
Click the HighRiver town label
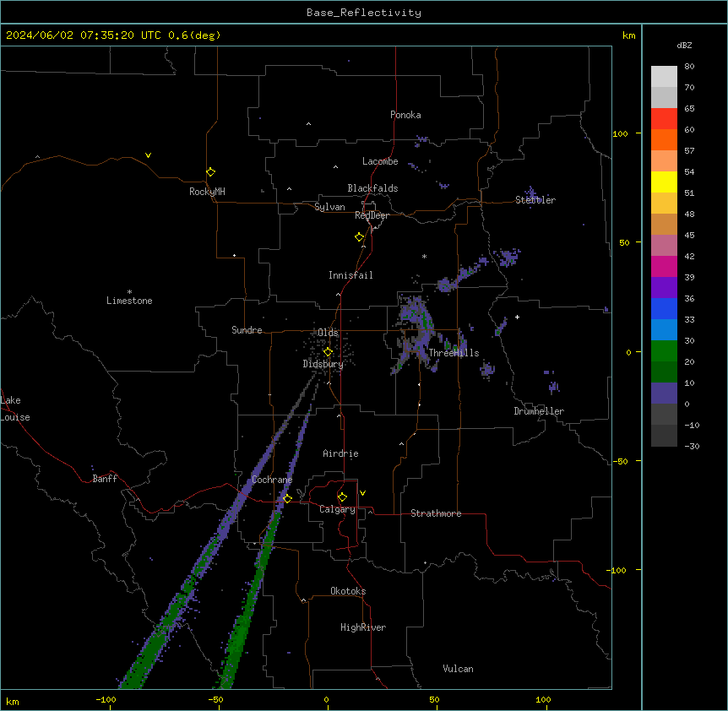point(363,627)
